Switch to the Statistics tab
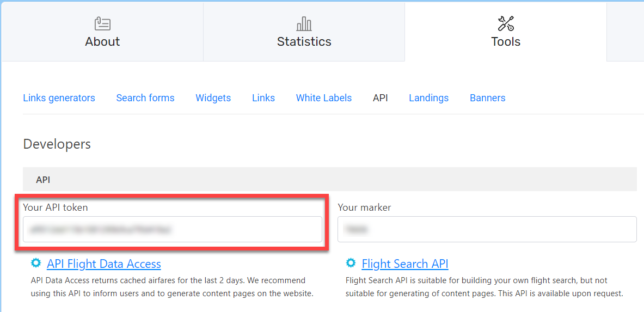Viewport: 644px width, 312px height. coord(304,32)
